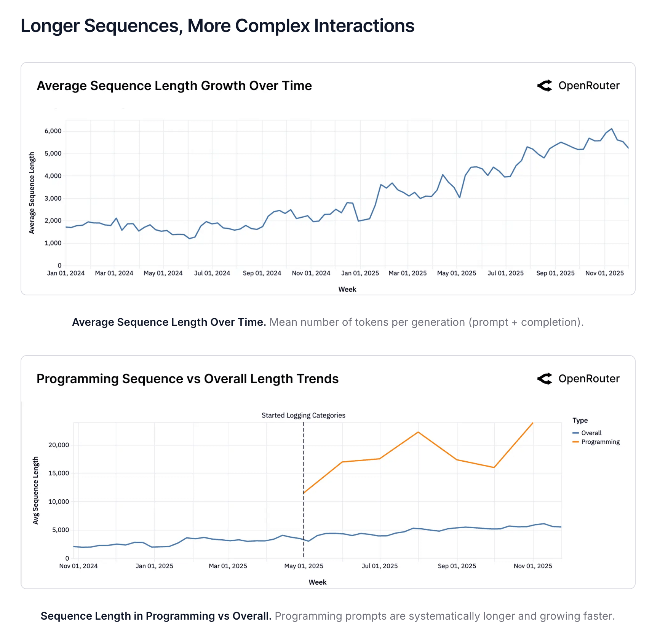
Task: Click the Average Sequence Length Growth Over Time title
Action: click(x=174, y=86)
